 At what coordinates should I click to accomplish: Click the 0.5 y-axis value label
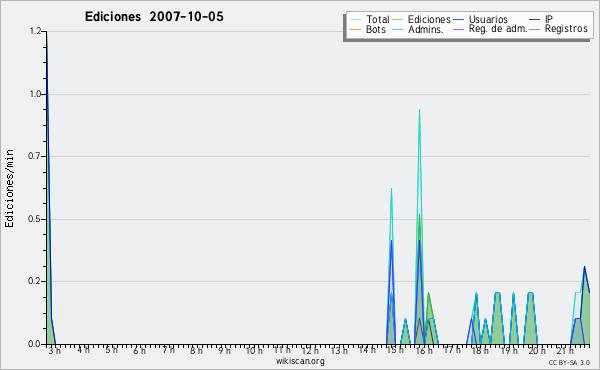coord(34,219)
